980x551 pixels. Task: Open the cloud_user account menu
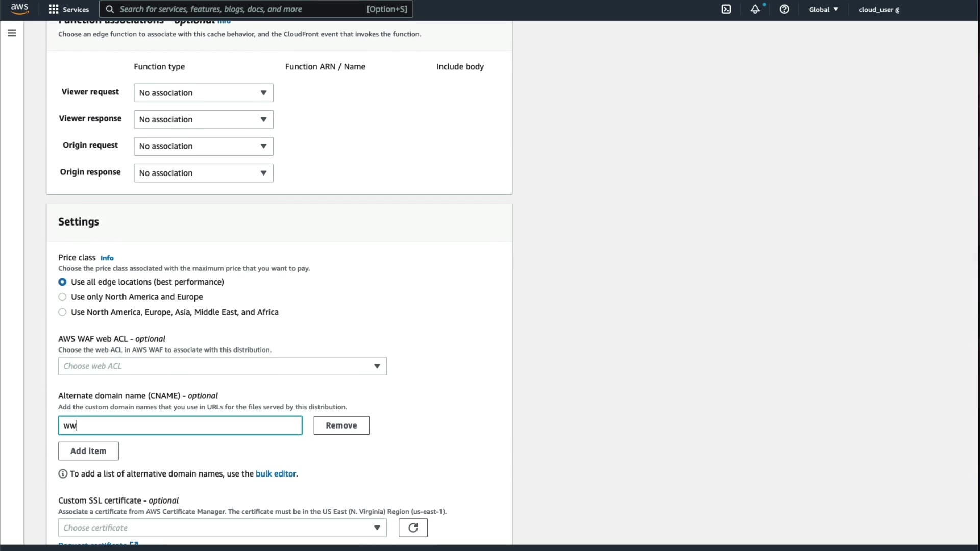tap(878, 9)
